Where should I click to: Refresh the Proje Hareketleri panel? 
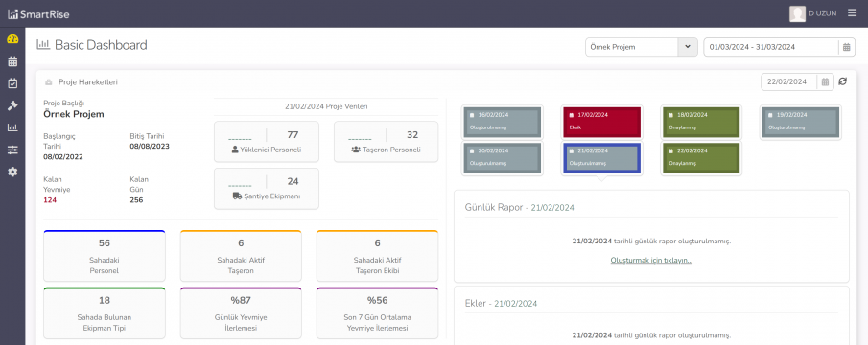[842, 81]
